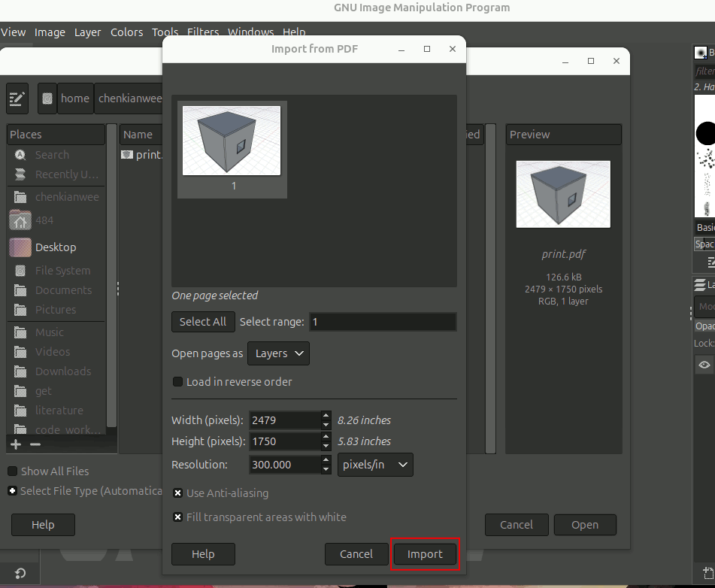The image size is (715, 588).
Task: Uncheck Fill transparent areas with white
Action: pyautogui.click(x=178, y=517)
